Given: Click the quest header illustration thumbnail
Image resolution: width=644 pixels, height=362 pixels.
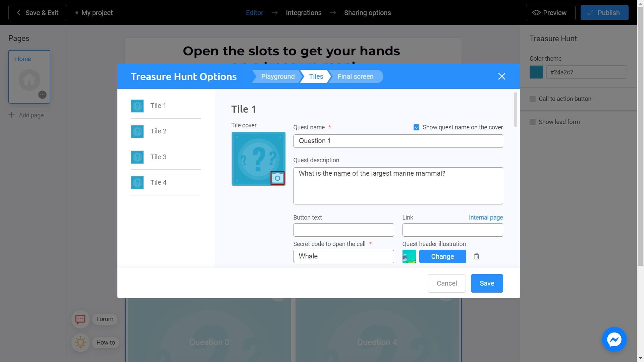Looking at the screenshot, I should (409, 256).
